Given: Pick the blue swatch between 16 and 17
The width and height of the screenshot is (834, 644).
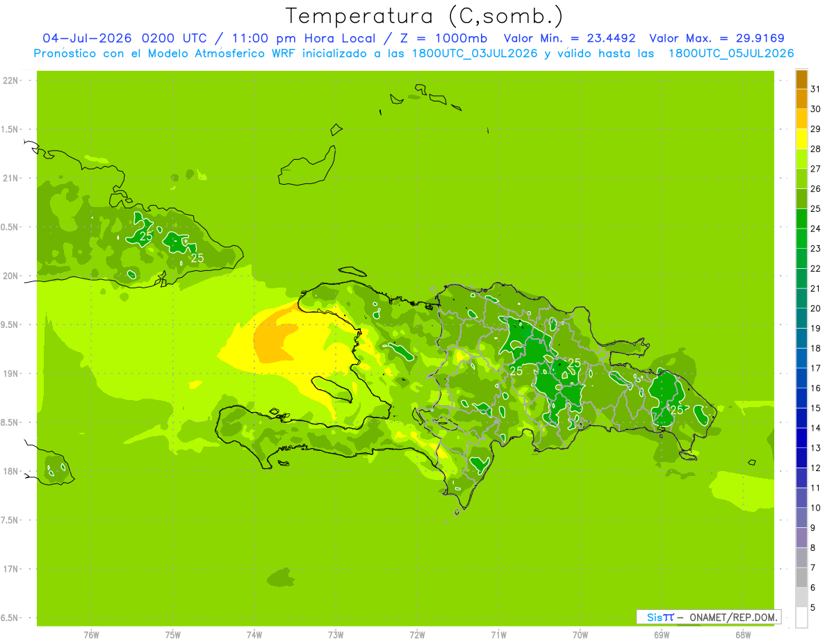Looking at the screenshot, I should (801, 378).
